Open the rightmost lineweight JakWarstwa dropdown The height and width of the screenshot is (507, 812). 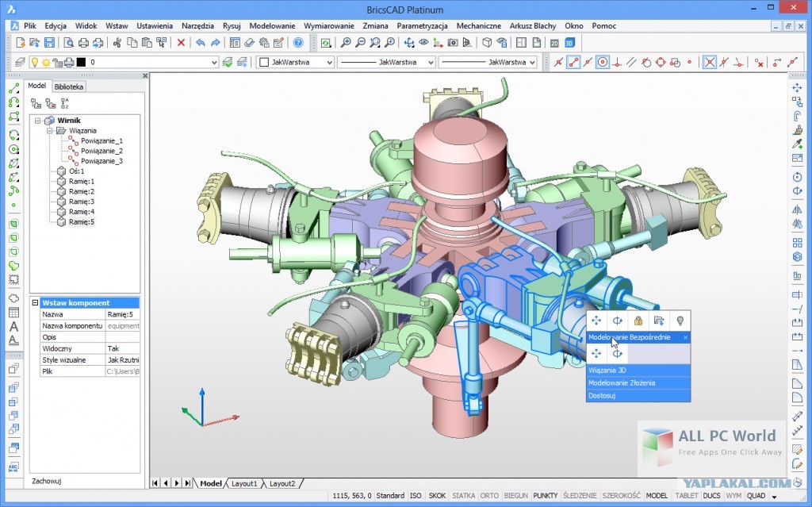click(x=488, y=62)
